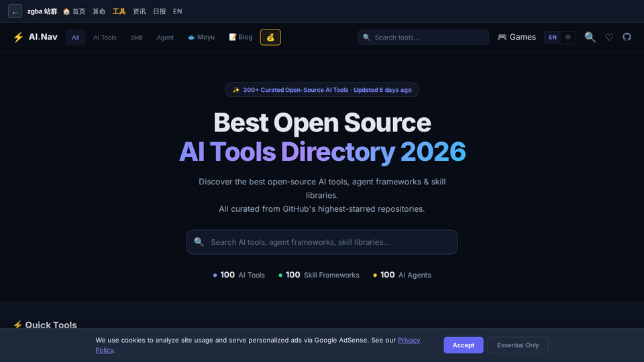Screen dimensions: 644x362
Task: Open 日报 in top bar
Action: click(x=160, y=11)
